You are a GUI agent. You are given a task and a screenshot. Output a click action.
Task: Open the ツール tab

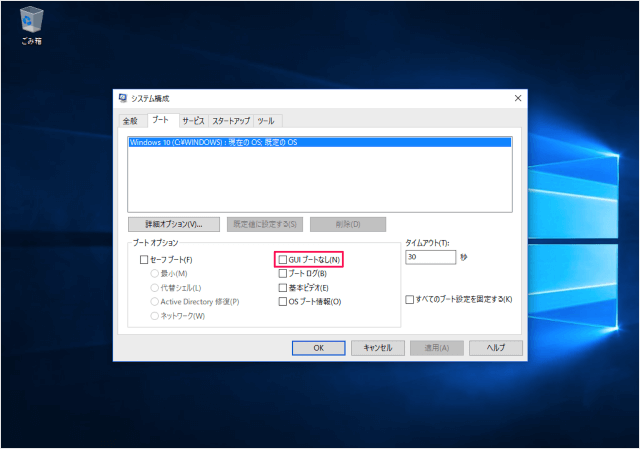click(266, 121)
